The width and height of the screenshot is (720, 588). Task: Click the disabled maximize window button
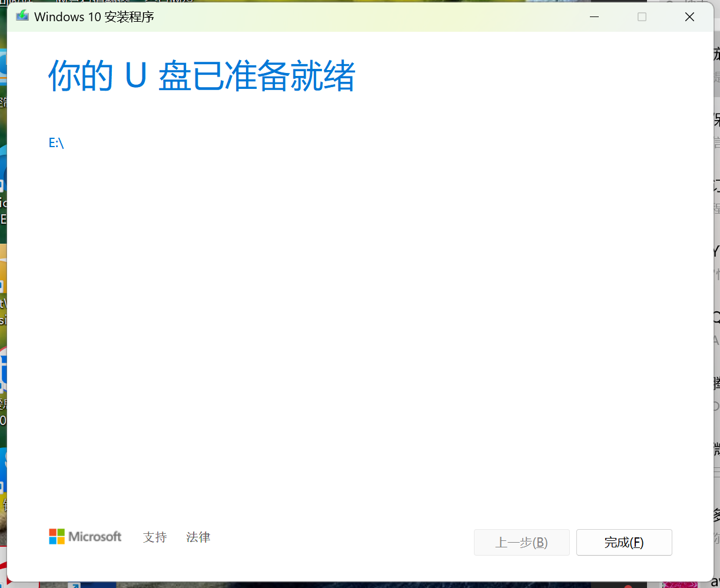(x=642, y=17)
